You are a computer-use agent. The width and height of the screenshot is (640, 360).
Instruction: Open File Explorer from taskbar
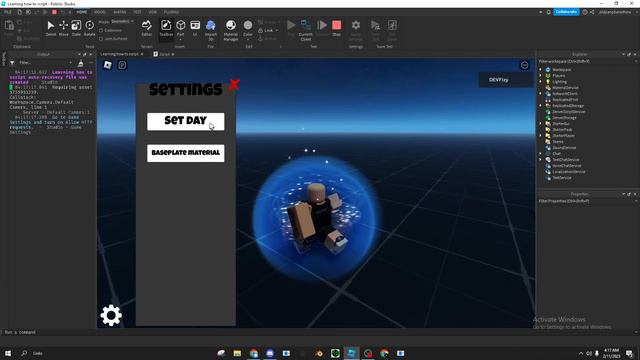(x=237, y=353)
